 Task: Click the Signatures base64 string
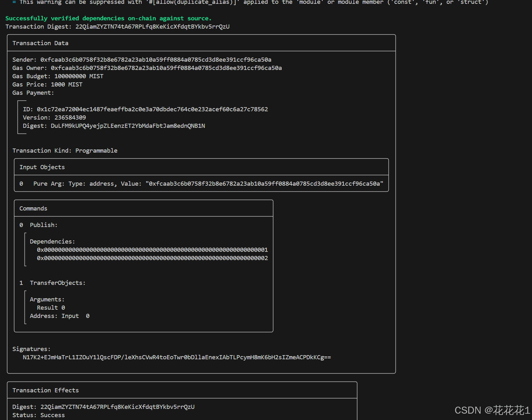177,357
